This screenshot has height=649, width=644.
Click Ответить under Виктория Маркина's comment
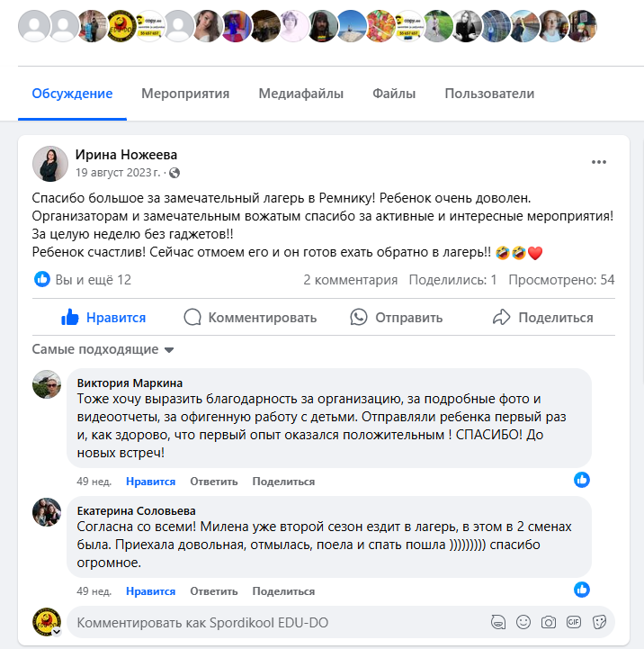pos(214,482)
